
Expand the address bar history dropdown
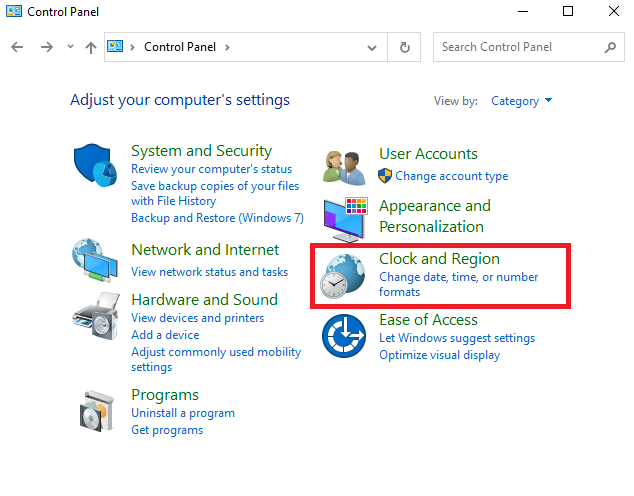[372, 47]
